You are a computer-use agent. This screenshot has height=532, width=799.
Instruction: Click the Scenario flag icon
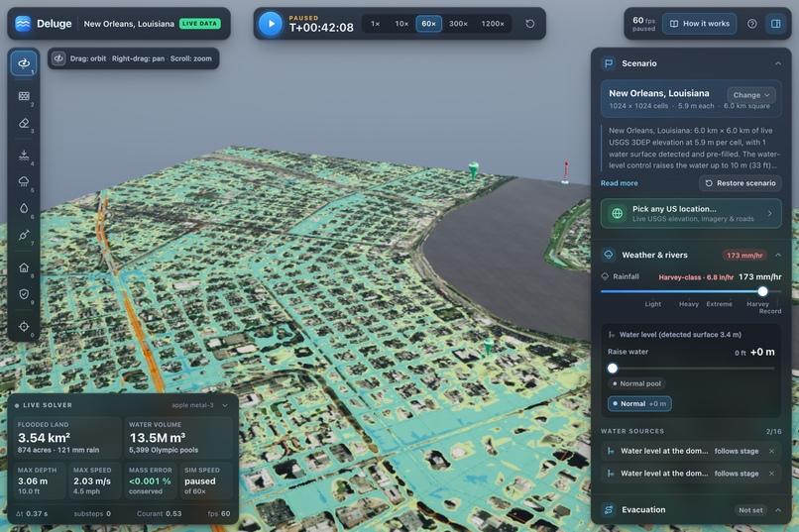tap(609, 63)
